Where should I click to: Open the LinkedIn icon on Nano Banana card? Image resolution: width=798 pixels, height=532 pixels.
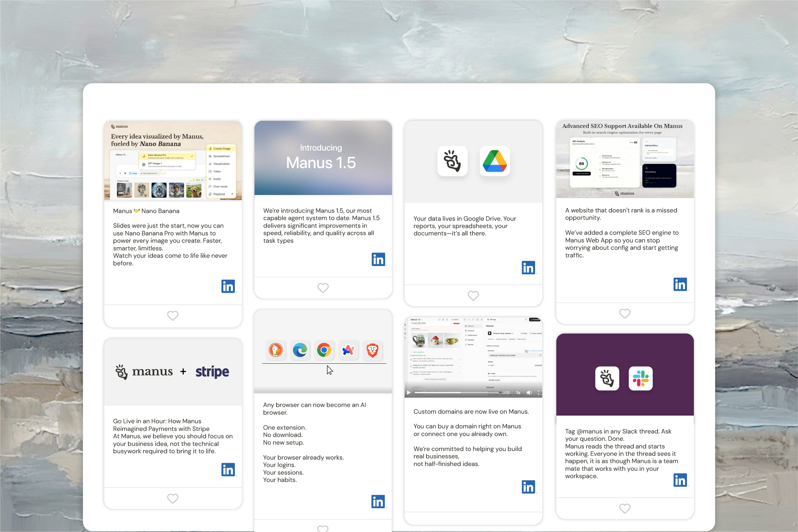[228, 286]
